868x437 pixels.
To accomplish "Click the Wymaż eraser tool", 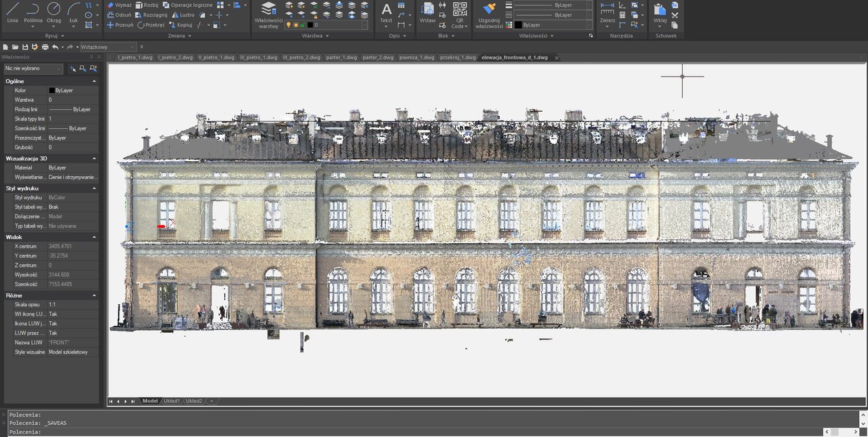I will point(119,5).
